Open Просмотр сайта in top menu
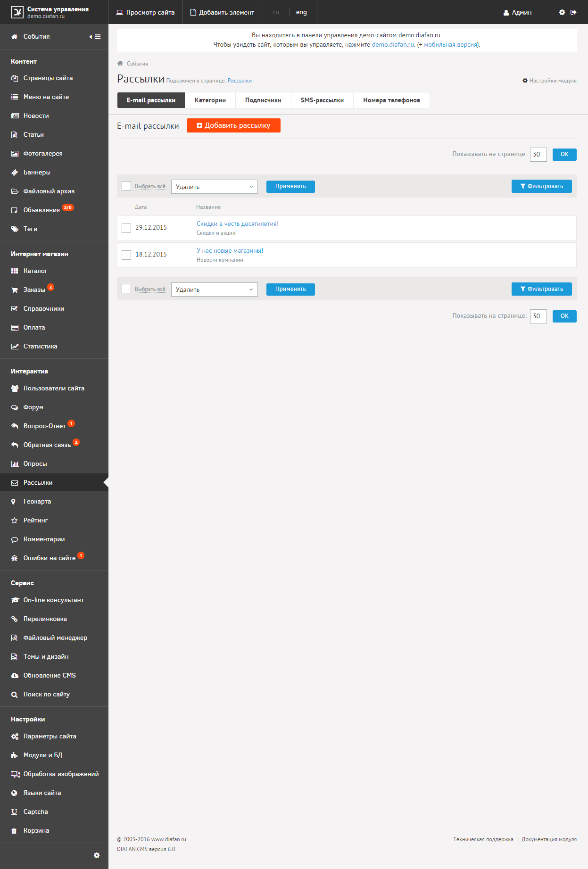 point(145,12)
